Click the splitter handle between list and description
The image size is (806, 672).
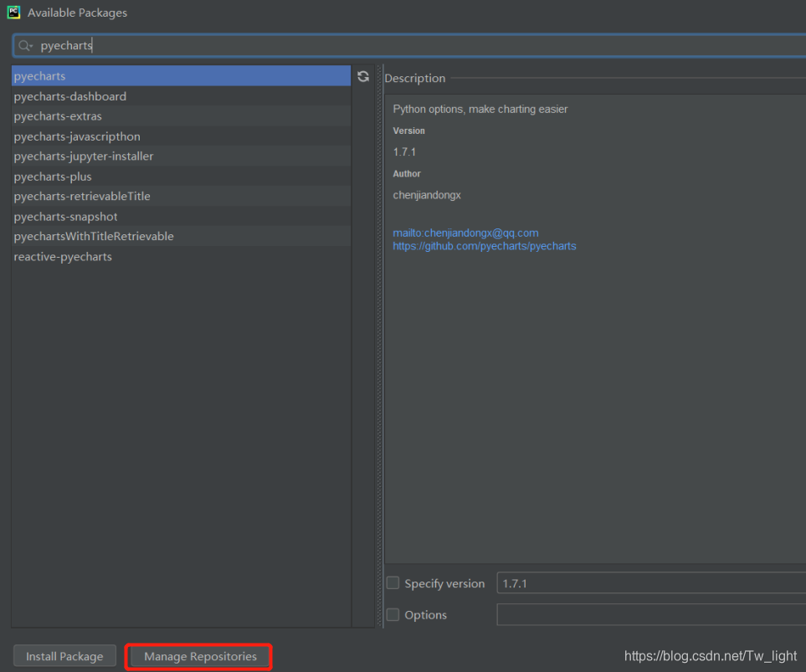pos(380,346)
